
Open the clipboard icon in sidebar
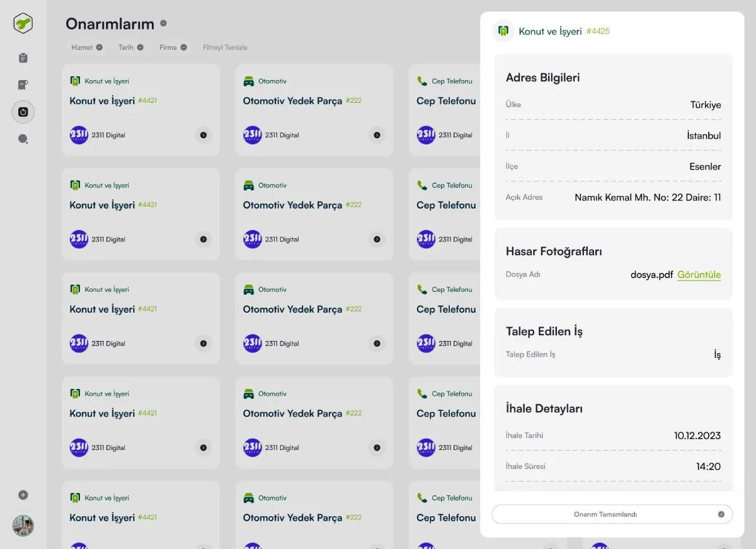[x=23, y=58]
